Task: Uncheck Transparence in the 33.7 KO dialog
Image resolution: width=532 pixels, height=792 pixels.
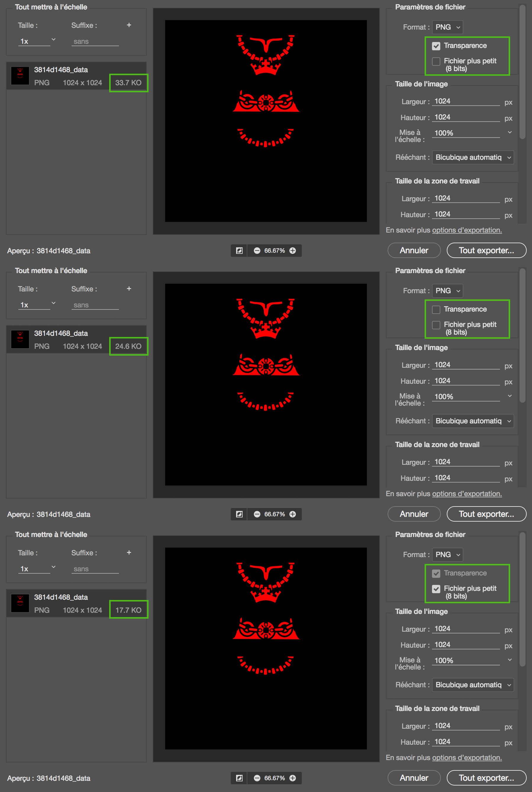Action: click(436, 46)
